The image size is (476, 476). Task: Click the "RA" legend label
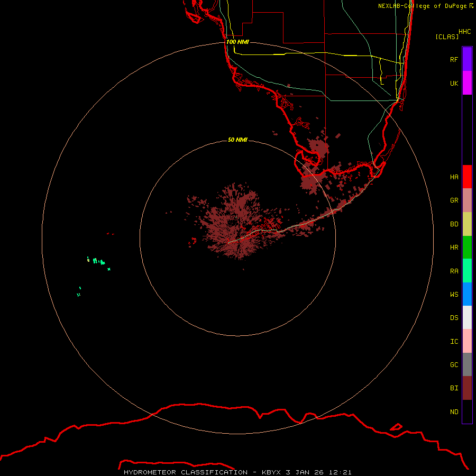point(454,271)
